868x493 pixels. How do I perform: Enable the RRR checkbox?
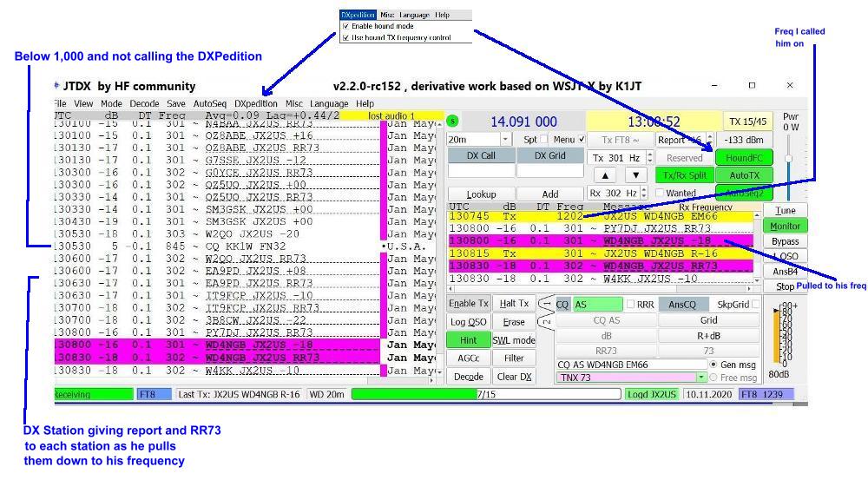pos(630,305)
